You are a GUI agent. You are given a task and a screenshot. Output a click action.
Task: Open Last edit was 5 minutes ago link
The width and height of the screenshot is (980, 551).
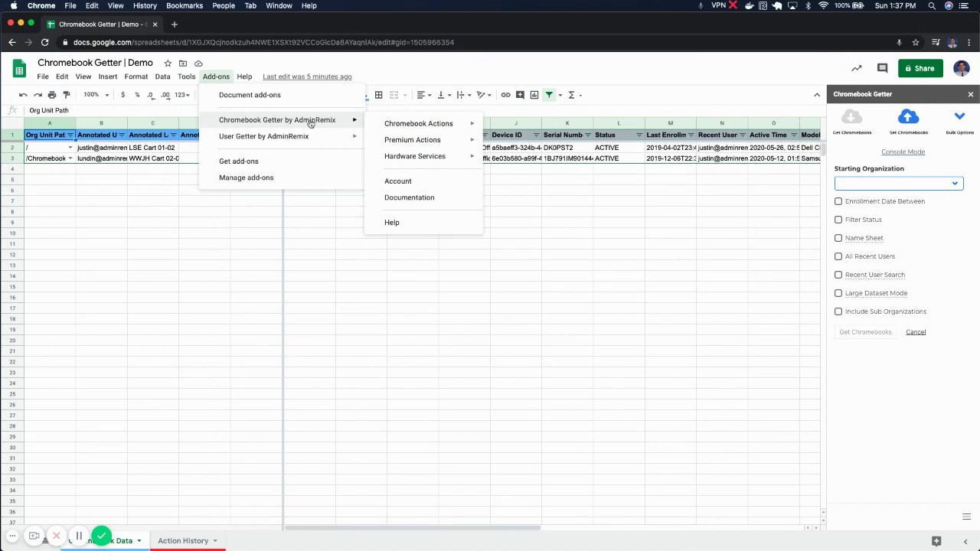pos(307,77)
